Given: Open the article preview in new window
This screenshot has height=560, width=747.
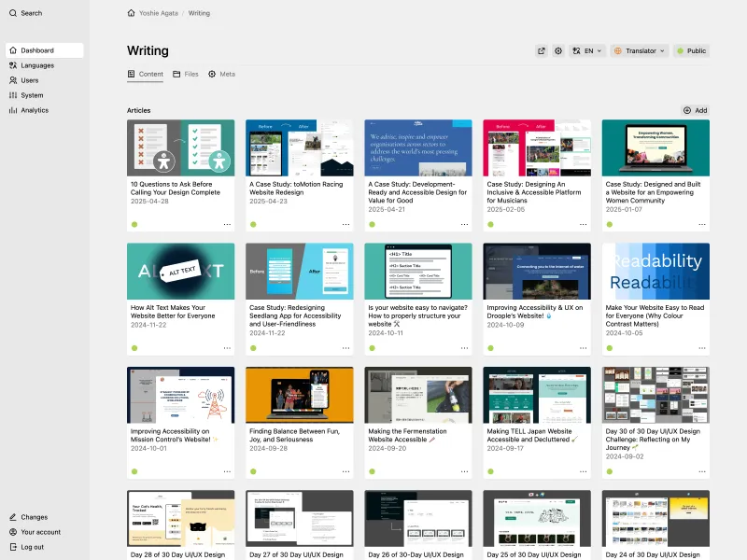Looking at the screenshot, I should 542,51.
